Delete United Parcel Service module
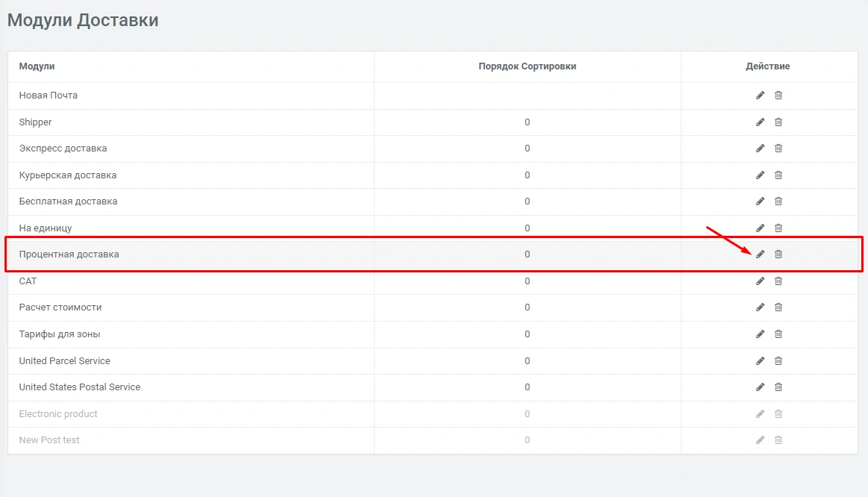Viewport: 868px width, 497px height. (x=778, y=361)
